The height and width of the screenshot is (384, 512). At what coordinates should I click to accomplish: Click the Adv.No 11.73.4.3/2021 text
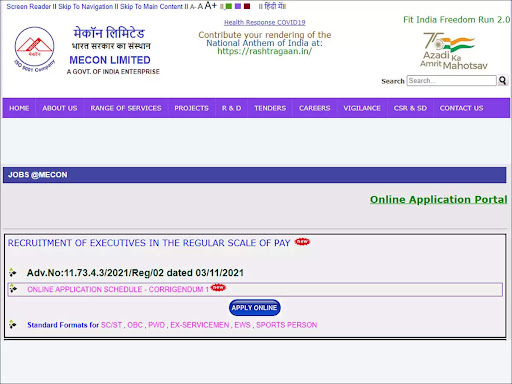pos(135,273)
